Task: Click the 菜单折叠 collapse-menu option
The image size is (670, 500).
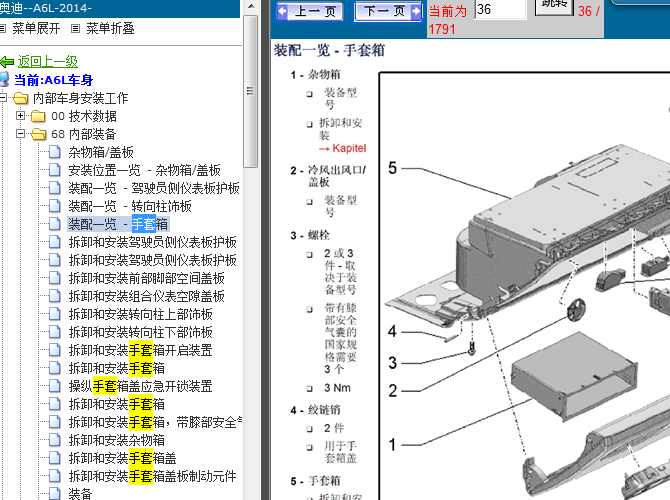Action: point(110,29)
